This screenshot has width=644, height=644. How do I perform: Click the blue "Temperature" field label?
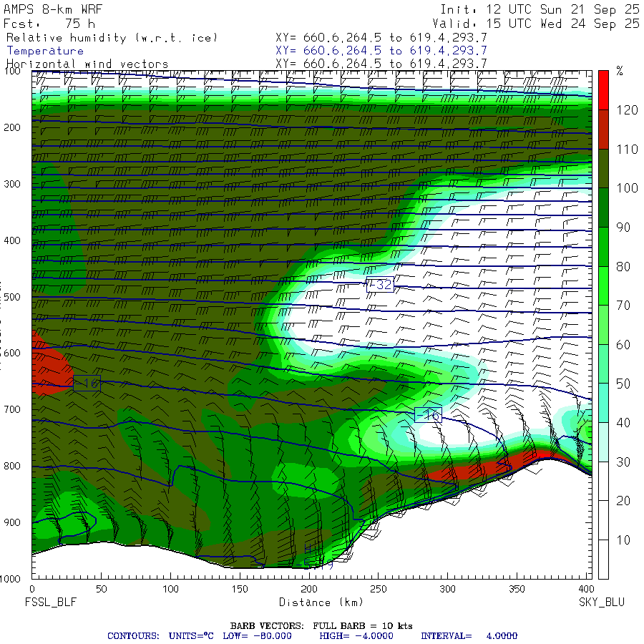(x=45, y=51)
